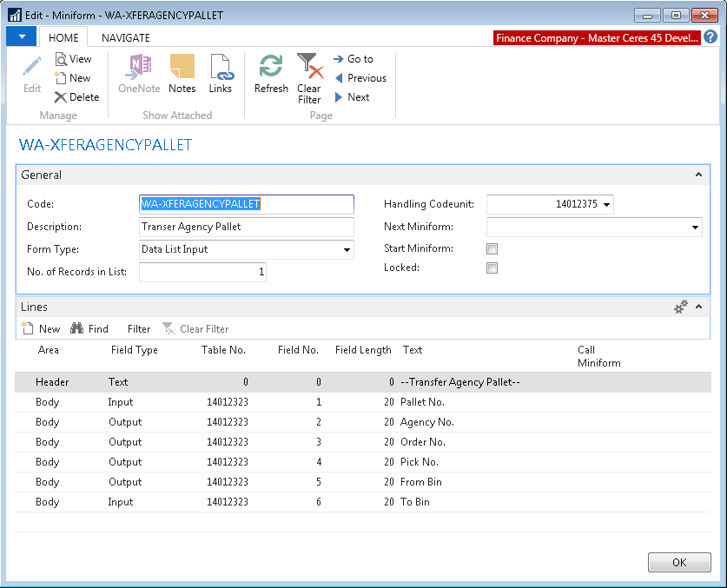Open the Handling Codeunit dropdown arrow
This screenshot has width=727, height=588.
[x=606, y=205]
